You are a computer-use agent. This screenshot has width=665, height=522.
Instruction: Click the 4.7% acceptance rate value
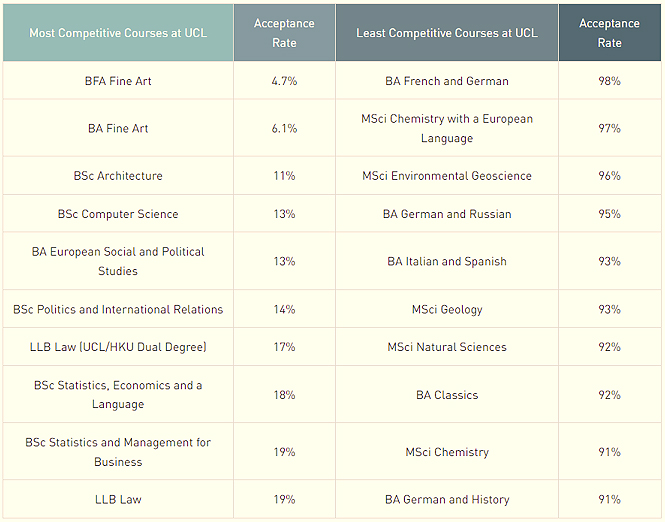click(x=284, y=81)
